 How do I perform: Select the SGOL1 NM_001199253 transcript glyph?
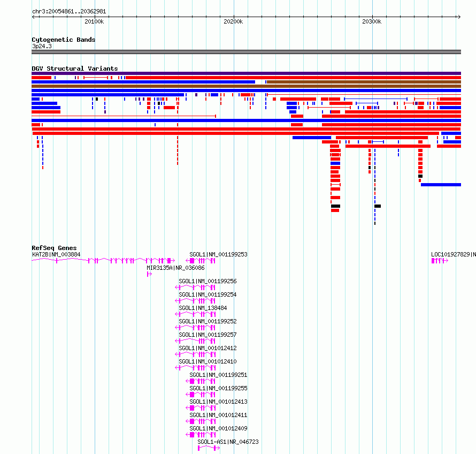[201, 261]
